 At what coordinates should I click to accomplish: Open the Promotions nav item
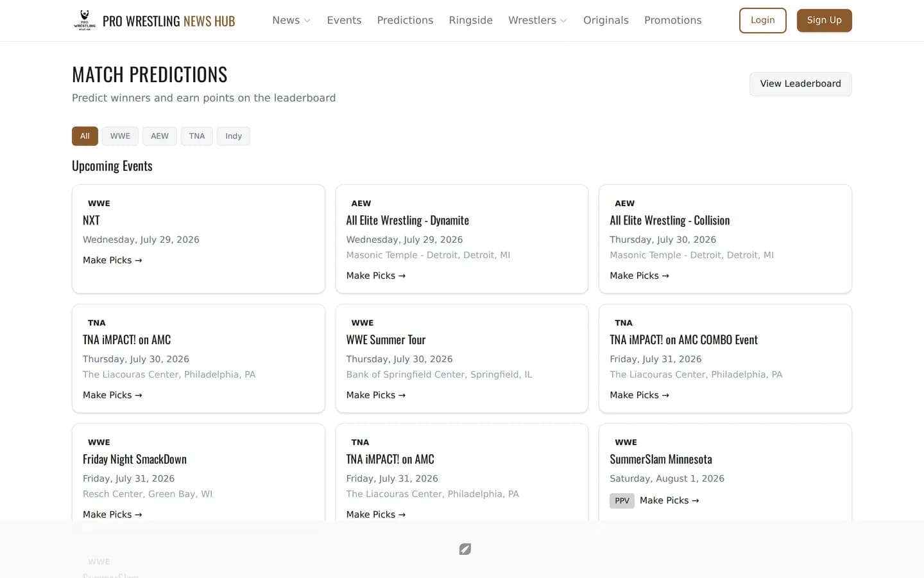pyautogui.click(x=672, y=21)
